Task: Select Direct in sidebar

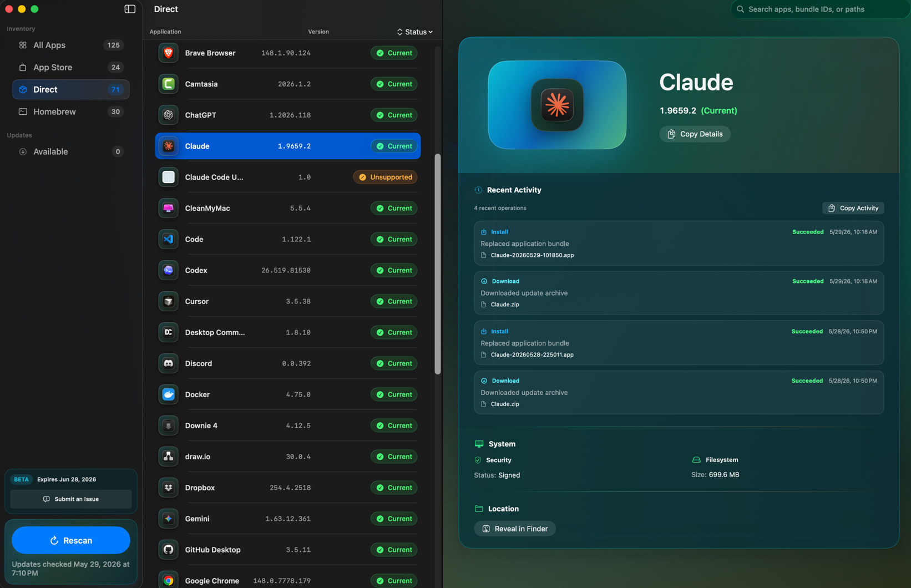Action: click(71, 89)
